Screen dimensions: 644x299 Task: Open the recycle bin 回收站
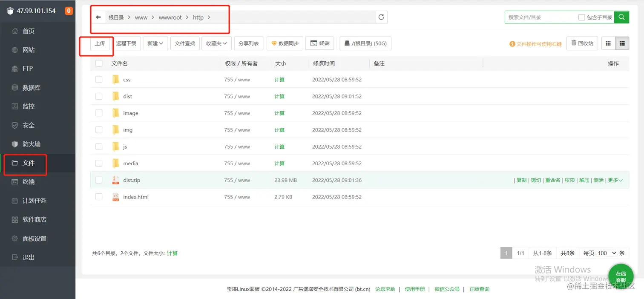[x=582, y=43]
